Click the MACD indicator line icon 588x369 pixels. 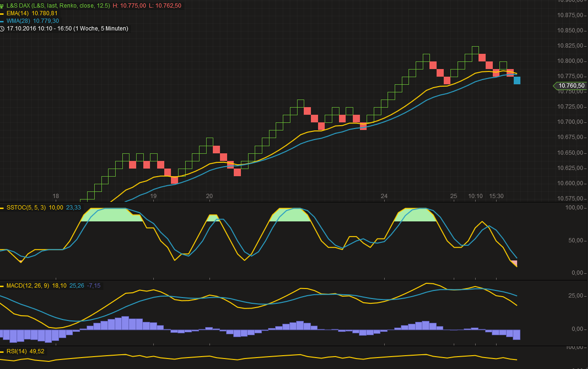point(3,286)
